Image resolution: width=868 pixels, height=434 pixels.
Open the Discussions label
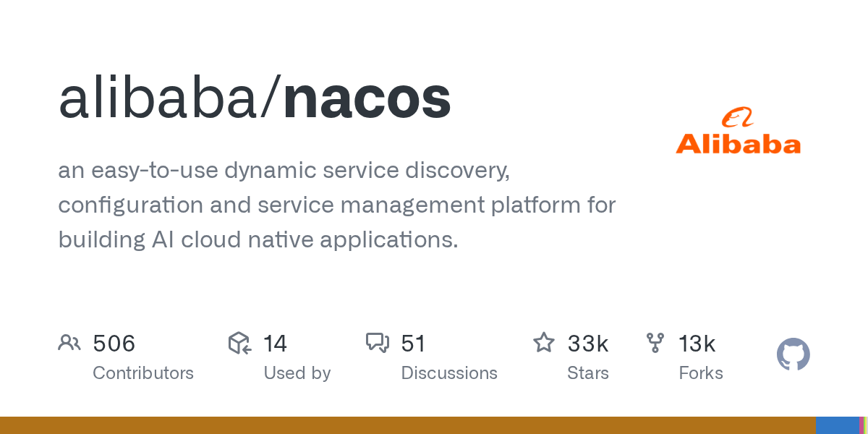pyautogui.click(x=449, y=373)
